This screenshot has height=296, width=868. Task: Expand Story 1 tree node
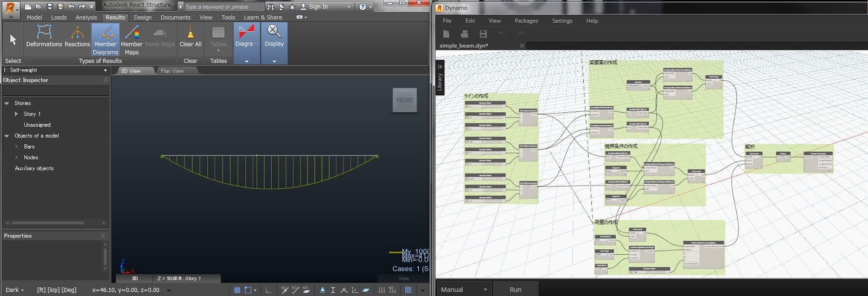(x=16, y=114)
